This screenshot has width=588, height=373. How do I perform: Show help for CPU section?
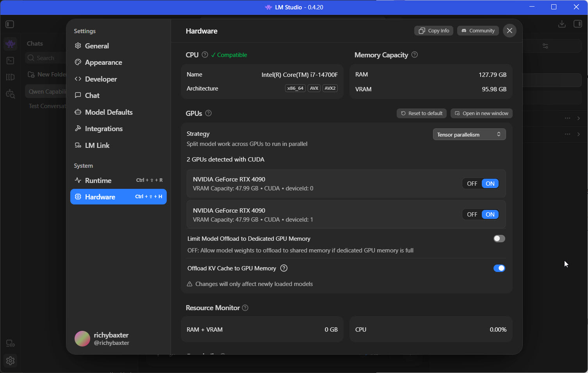tap(205, 55)
